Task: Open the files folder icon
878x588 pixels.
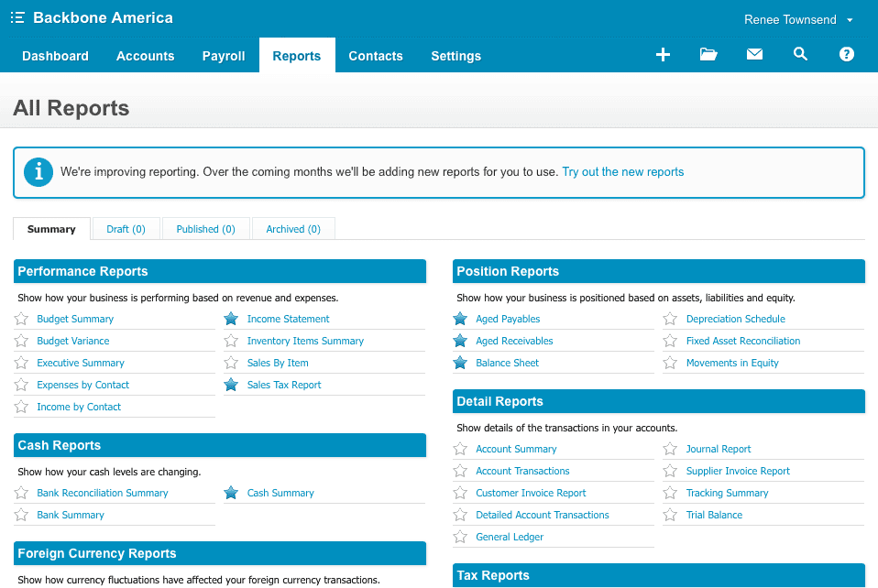Action: [708, 54]
